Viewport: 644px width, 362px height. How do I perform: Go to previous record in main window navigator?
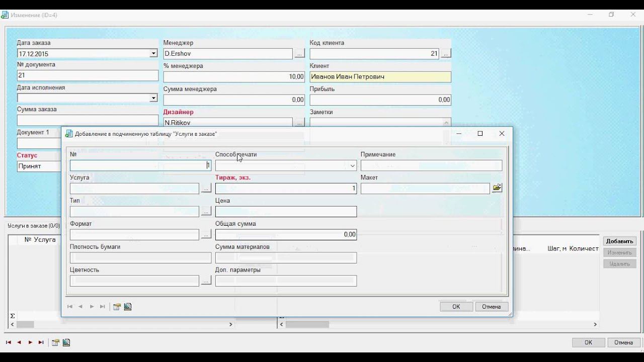click(x=19, y=342)
